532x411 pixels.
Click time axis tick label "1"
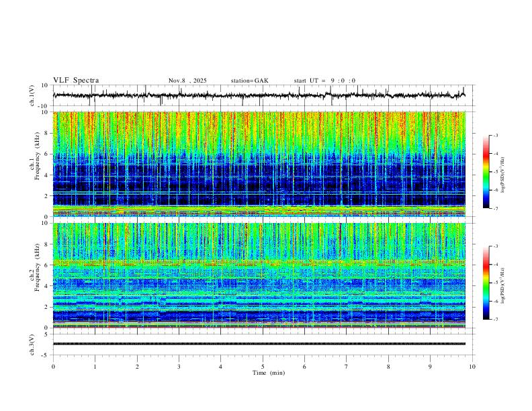pos(95,367)
